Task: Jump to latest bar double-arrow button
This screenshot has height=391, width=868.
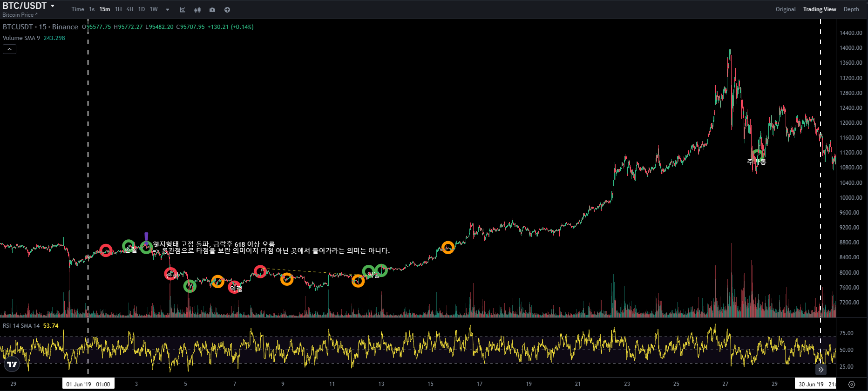Action: (821, 370)
